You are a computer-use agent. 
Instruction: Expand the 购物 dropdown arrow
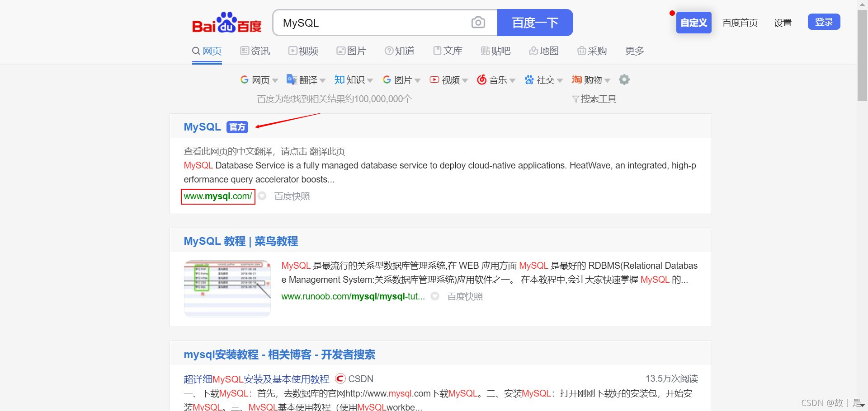607,81
